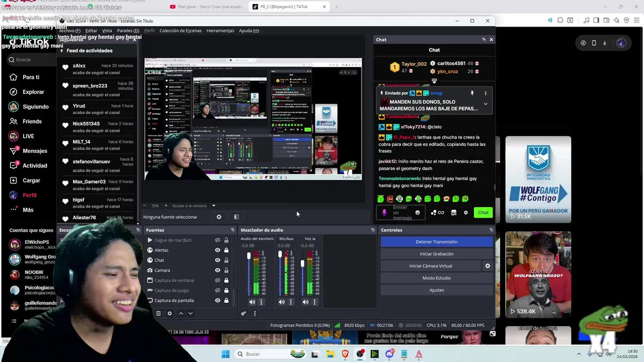Open Paneles (D) menu
This screenshot has height=362, width=644.
coord(128,31)
